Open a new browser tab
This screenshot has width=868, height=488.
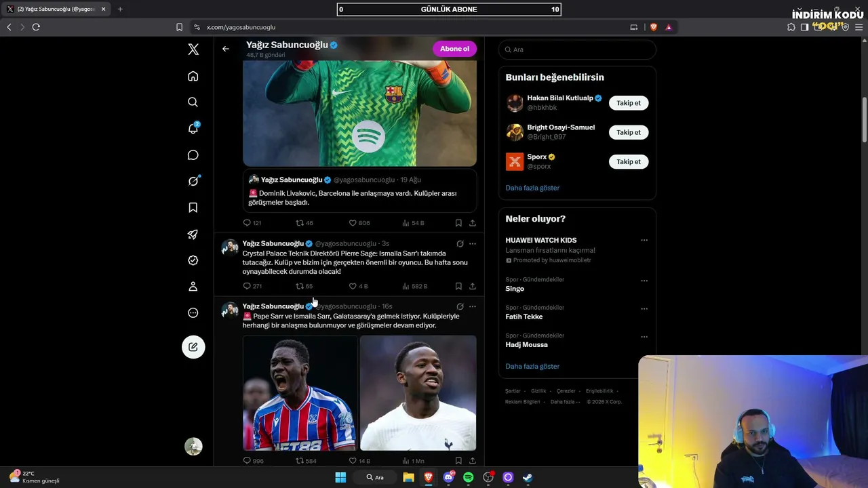tap(120, 9)
